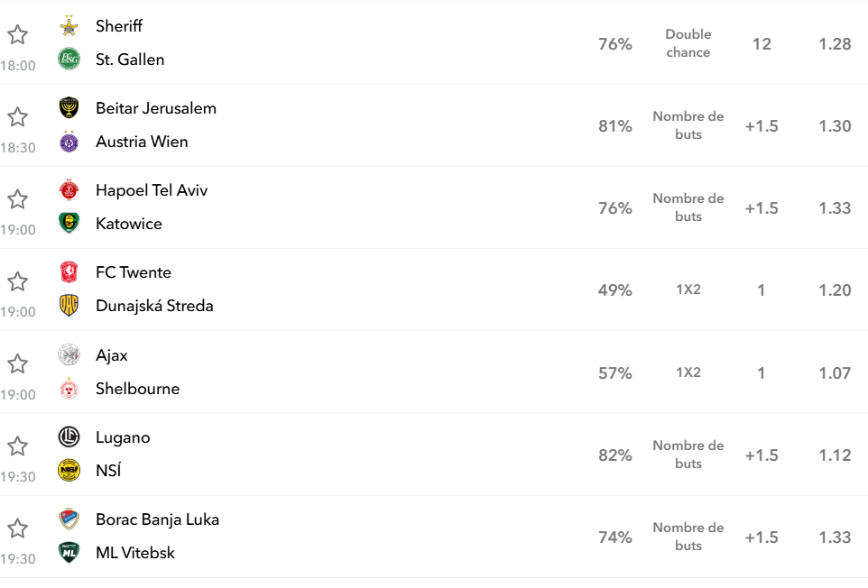Click the Dunajská Streda DAC crest
This screenshot has width=868, height=588.
point(69,306)
